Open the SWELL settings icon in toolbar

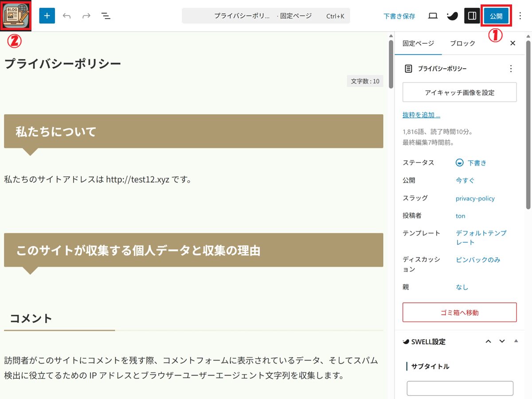click(452, 16)
